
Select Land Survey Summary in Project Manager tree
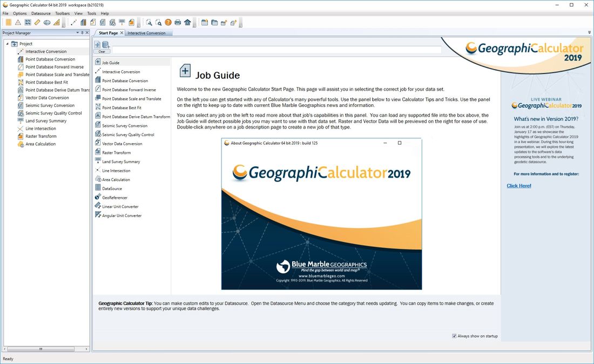[x=46, y=121]
